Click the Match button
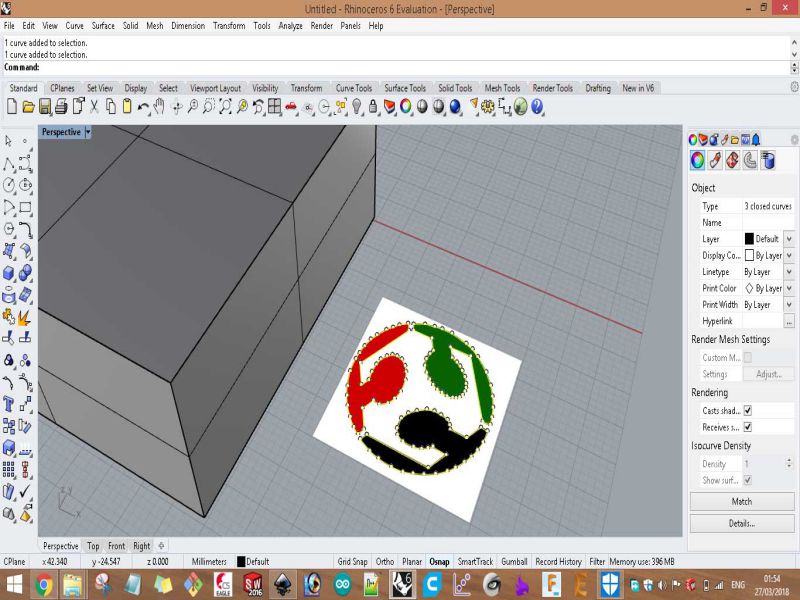 click(742, 502)
